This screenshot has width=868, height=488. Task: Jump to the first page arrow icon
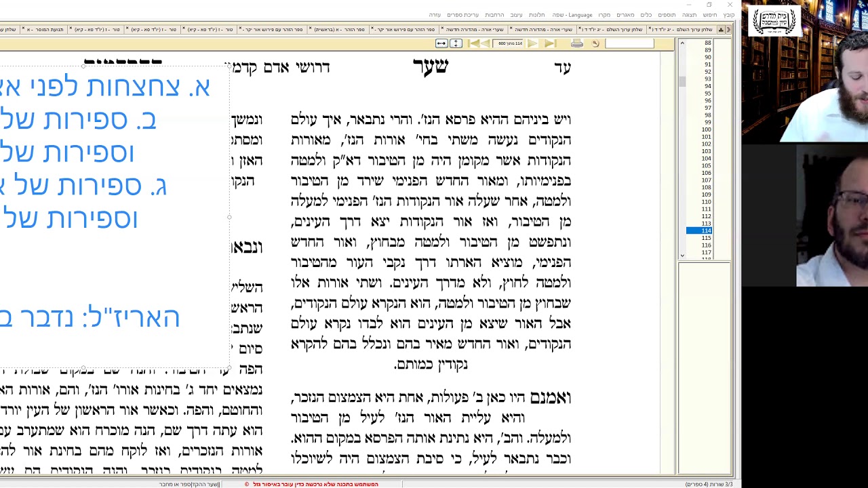click(x=475, y=43)
